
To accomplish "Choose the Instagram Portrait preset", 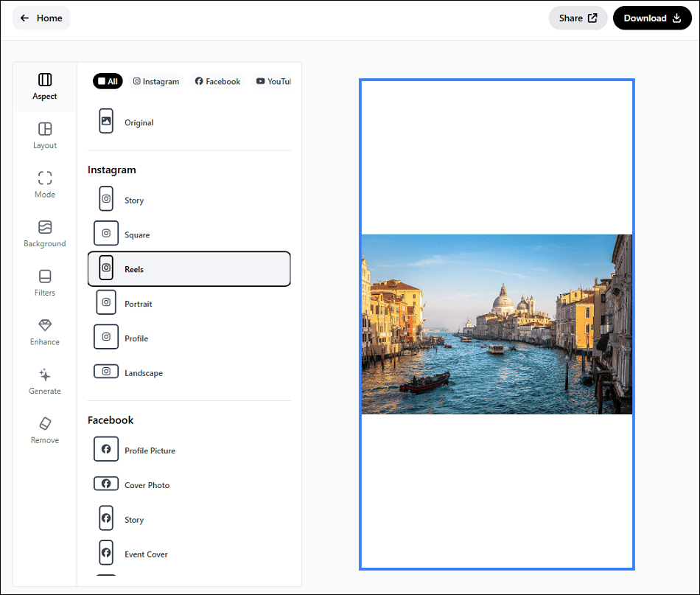I will point(137,303).
